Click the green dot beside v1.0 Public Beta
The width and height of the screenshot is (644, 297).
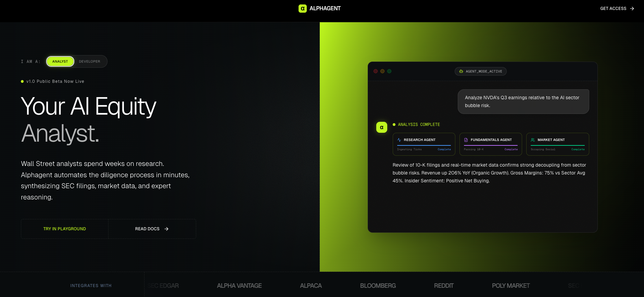tap(22, 81)
